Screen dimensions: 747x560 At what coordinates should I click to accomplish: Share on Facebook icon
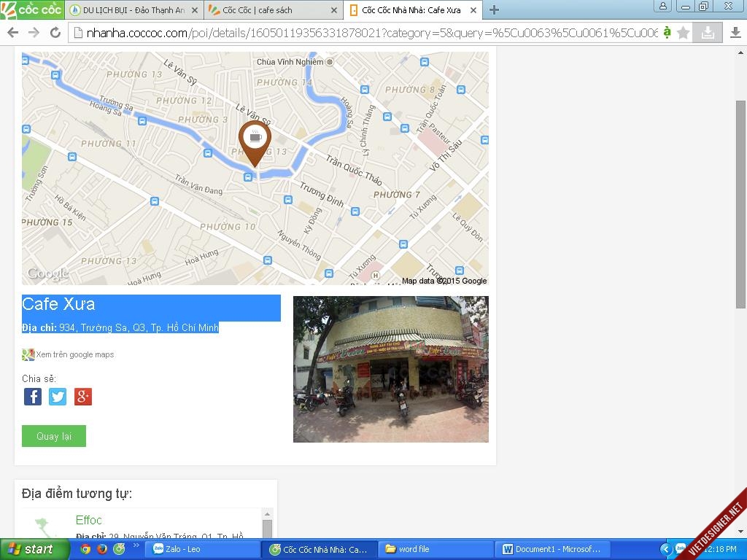(33, 397)
